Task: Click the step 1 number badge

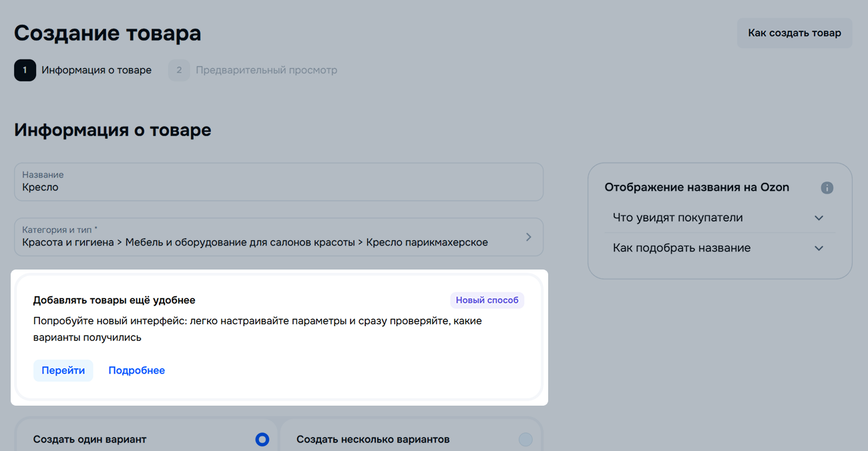Action: [25, 70]
